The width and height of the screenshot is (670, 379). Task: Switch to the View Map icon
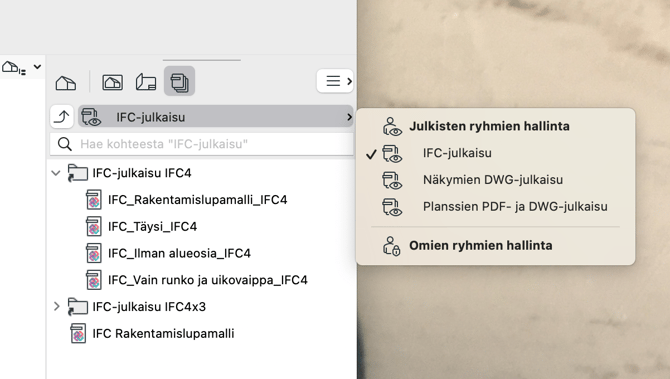point(112,82)
